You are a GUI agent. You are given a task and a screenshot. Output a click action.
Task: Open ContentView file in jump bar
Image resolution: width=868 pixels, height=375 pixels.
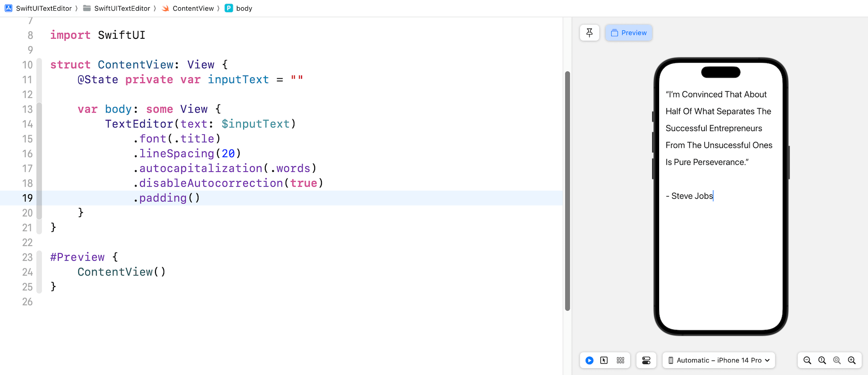click(193, 8)
